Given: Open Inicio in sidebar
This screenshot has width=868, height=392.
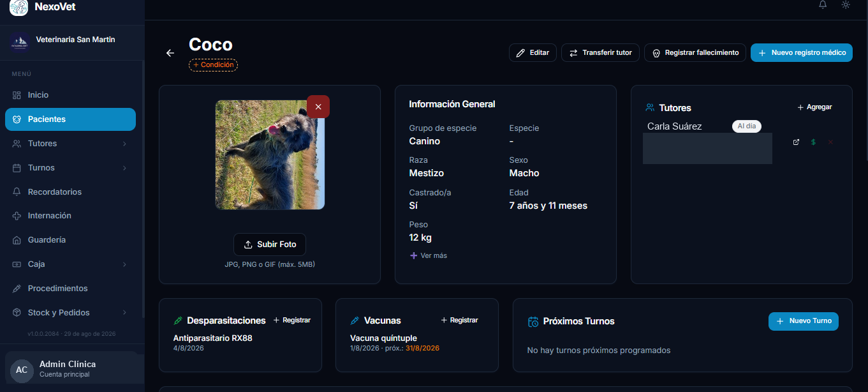Looking at the screenshot, I should pos(70,95).
